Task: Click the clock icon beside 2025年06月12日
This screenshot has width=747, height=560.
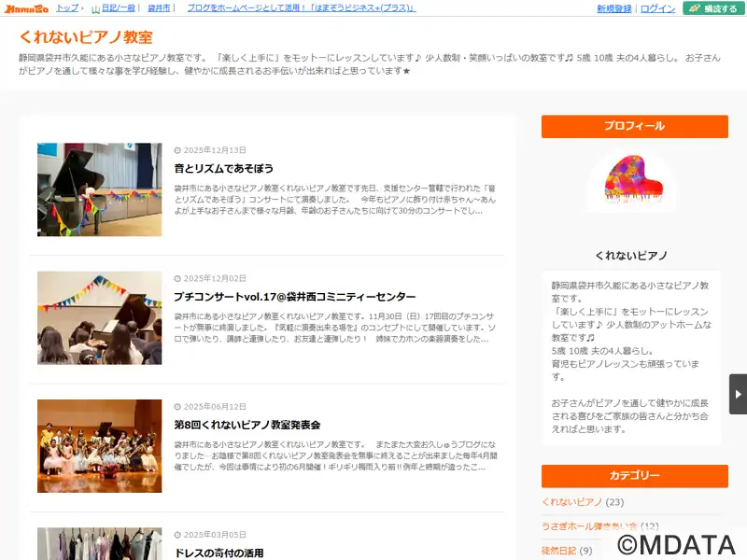Action: click(177, 407)
